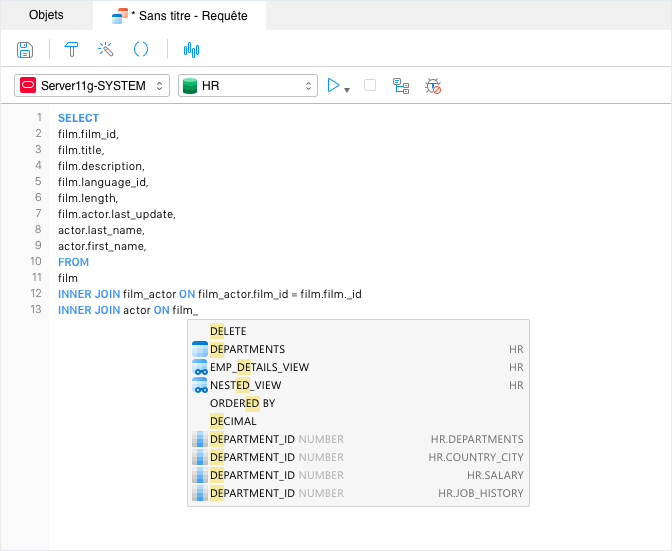Click actor.first_name, on line 9
The width and height of the screenshot is (672, 551).
point(102,246)
